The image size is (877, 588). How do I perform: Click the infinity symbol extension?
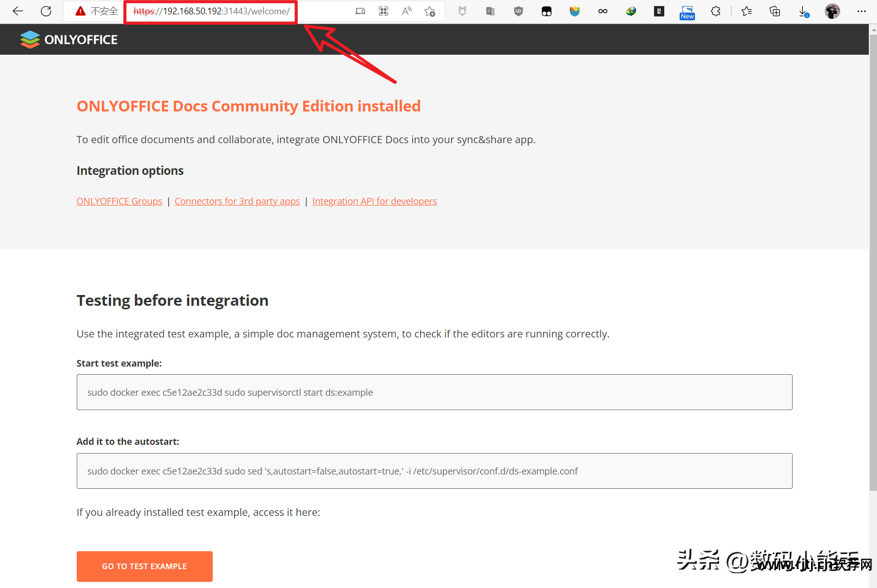pyautogui.click(x=603, y=11)
